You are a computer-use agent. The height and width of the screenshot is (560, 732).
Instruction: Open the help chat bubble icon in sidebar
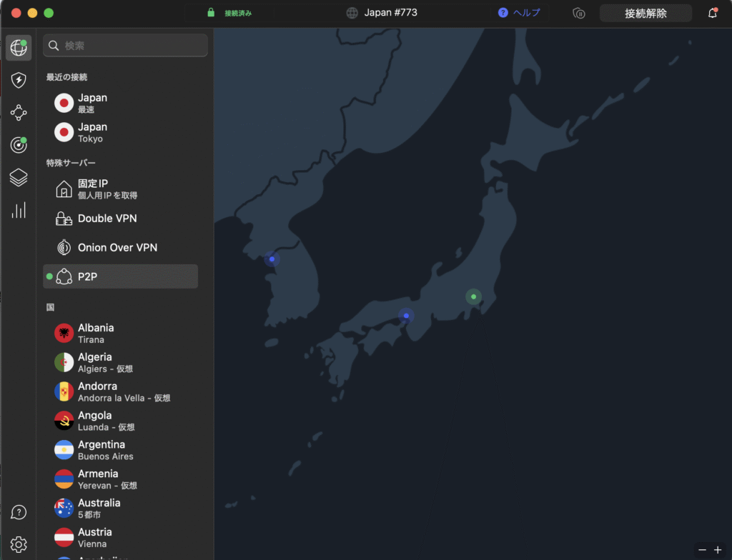(19, 512)
